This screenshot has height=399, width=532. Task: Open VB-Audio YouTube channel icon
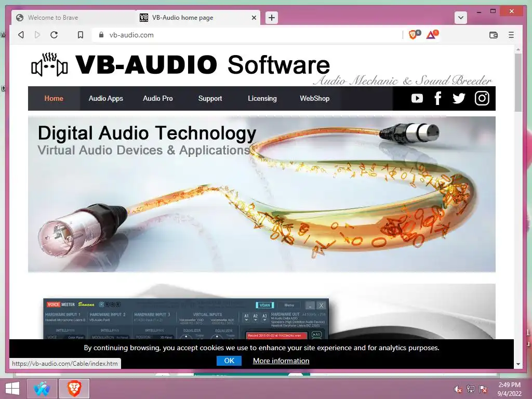pyautogui.click(x=417, y=98)
